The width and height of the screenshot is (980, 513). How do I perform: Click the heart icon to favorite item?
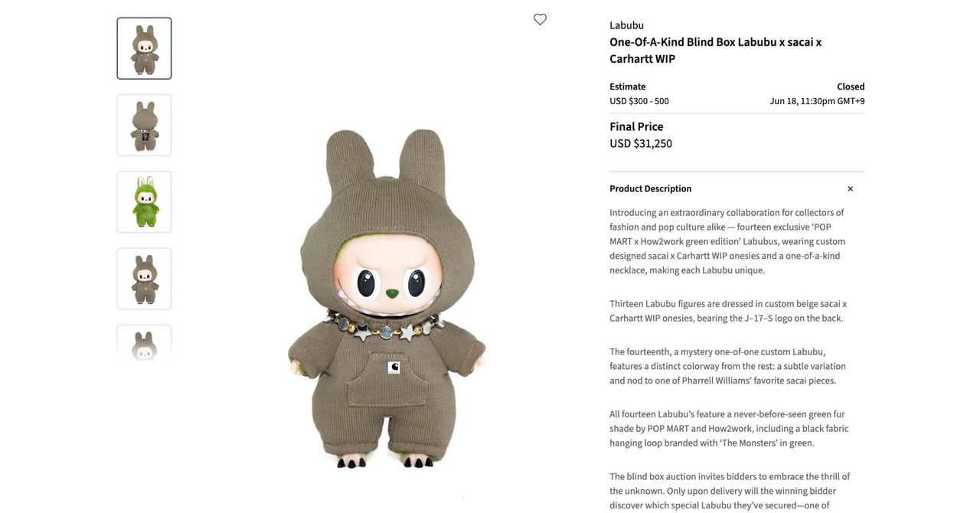pyautogui.click(x=540, y=19)
